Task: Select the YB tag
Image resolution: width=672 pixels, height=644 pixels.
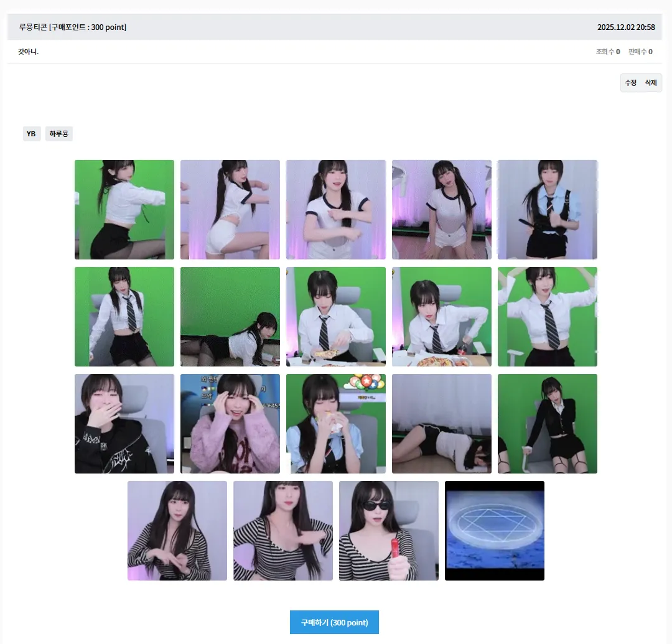Action: pos(31,133)
